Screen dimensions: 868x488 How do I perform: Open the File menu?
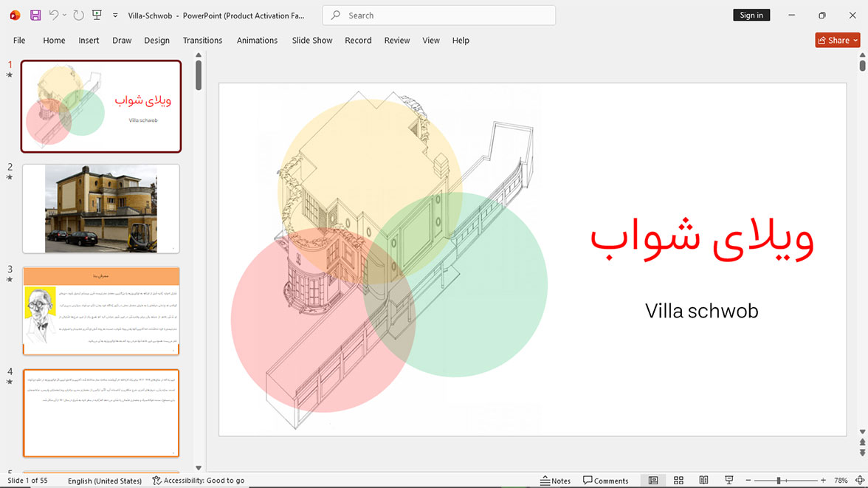(19, 41)
